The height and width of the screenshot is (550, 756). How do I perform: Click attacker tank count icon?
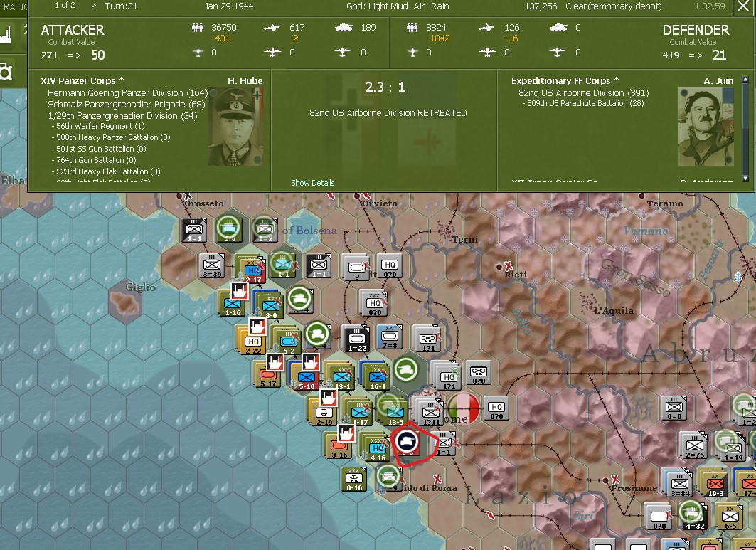[344, 28]
